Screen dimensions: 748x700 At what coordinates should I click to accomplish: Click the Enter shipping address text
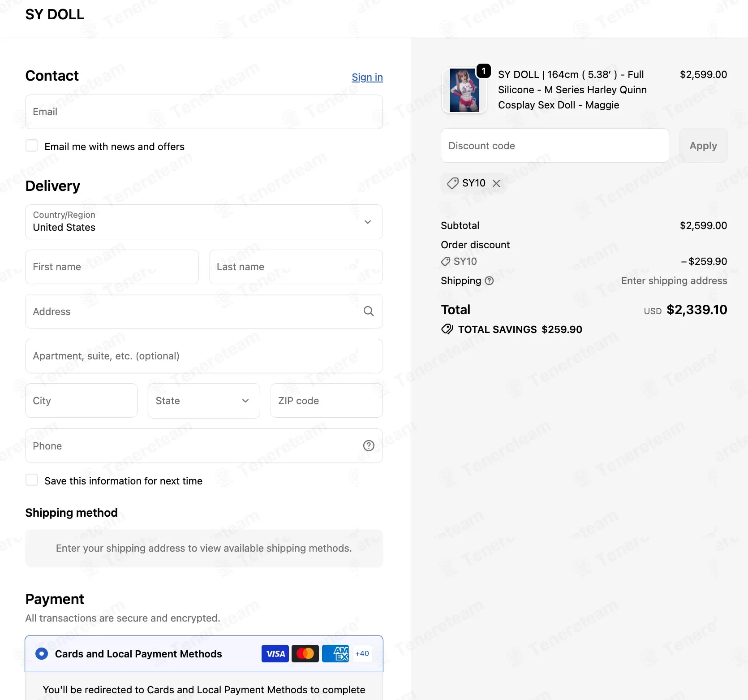(674, 281)
